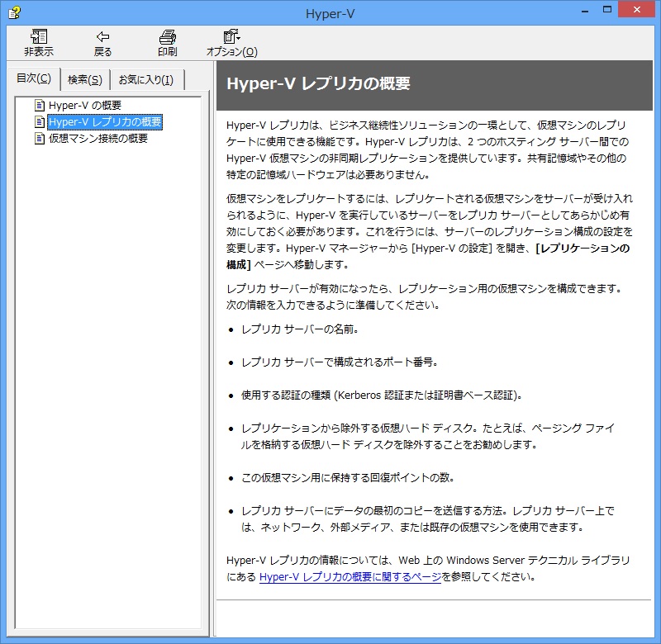Open the 'Hyper-V の概要' topic
The width and height of the screenshot is (661, 644).
click(85, 106)
